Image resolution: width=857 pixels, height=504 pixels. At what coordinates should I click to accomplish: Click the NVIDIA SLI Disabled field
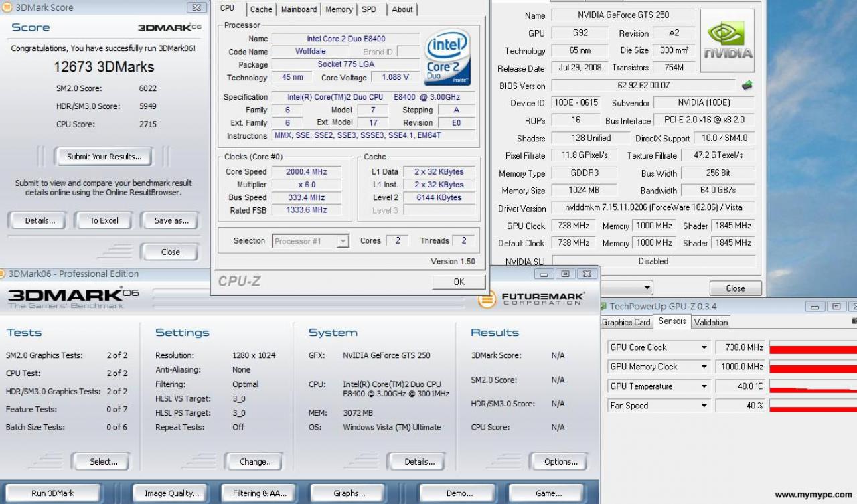tap(653, 261)
